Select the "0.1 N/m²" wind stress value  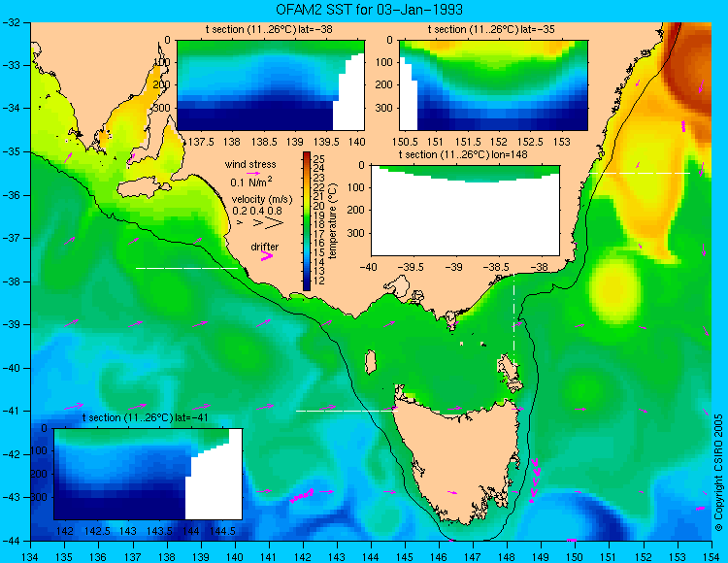coord(251,182)
